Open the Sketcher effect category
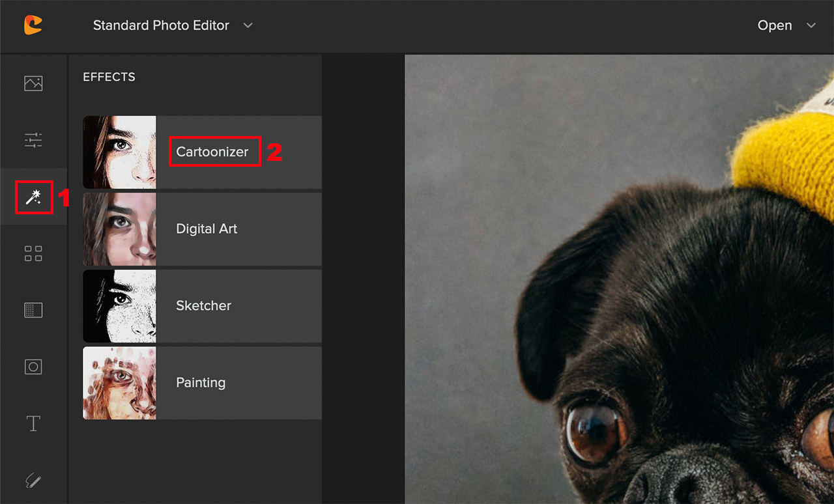Screen dimensions: 834x504 click(x=203, y=305)
